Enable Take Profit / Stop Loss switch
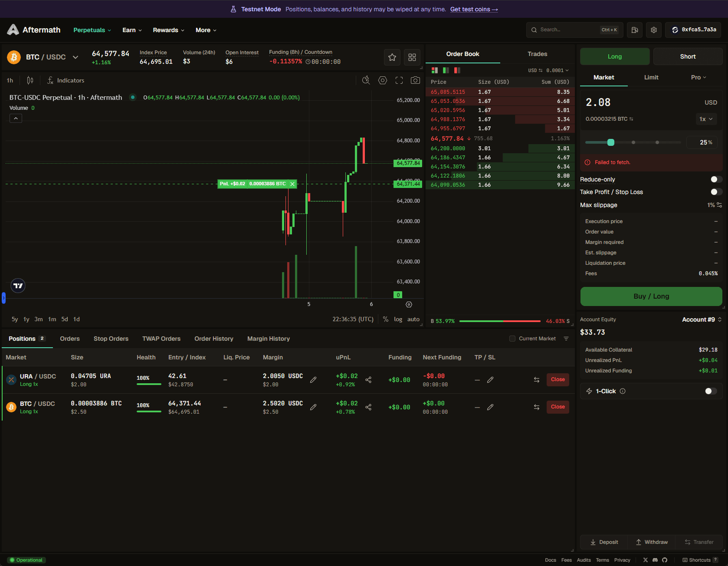 [x=716, y=192]
